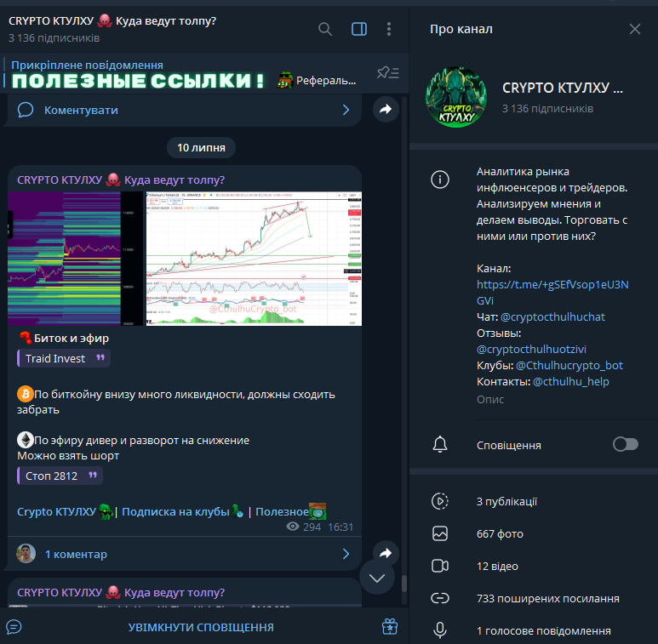Forward the post above using top share arrow
Image resolution: width=658 pixels, height=644 pixels.
[x=386, y=110]
